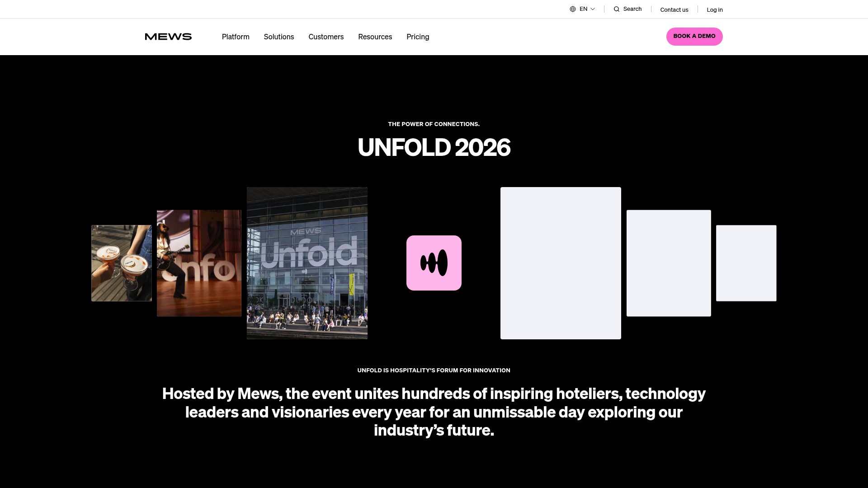
Task: Open the Customers menu
Action: pos(326,37)
